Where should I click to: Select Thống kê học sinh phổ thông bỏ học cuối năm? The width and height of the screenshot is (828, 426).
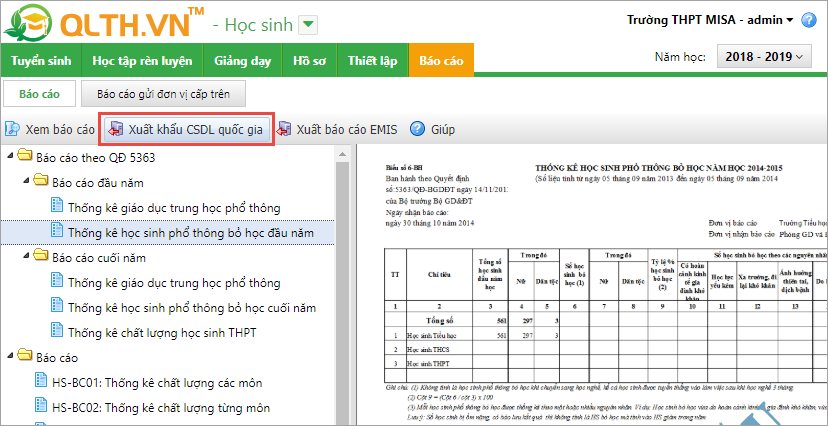coord(192,308)
